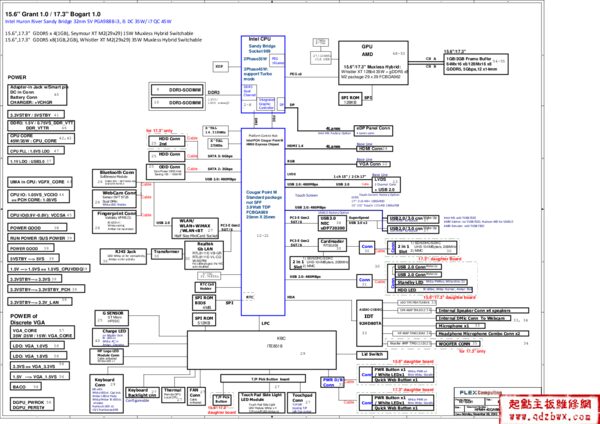Click the CPU CORE power block
Viewport: 600px width, 424px height.
click(41, 139)
